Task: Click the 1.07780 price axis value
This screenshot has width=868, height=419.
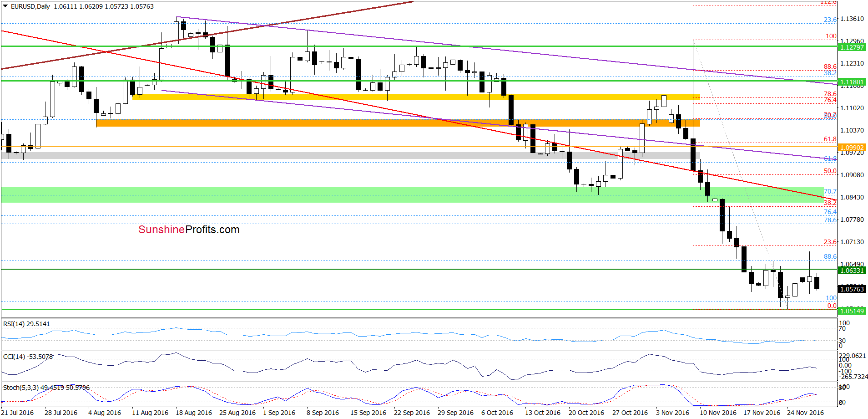Action: click(x=852, y=220)
